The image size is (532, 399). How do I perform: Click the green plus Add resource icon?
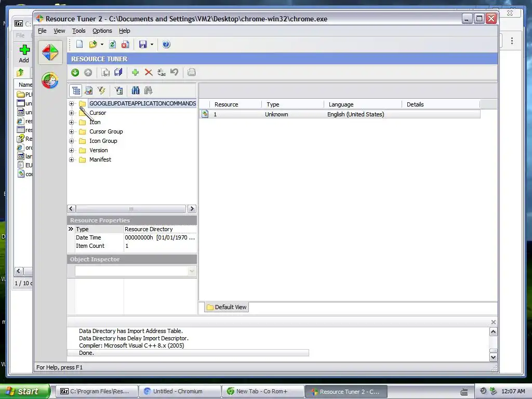coord(135,72)
